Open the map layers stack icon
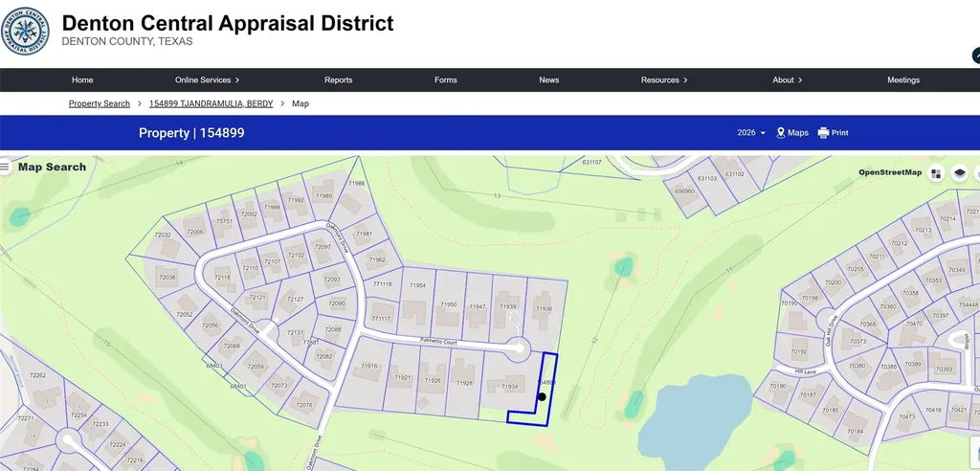 coord(960,173)
